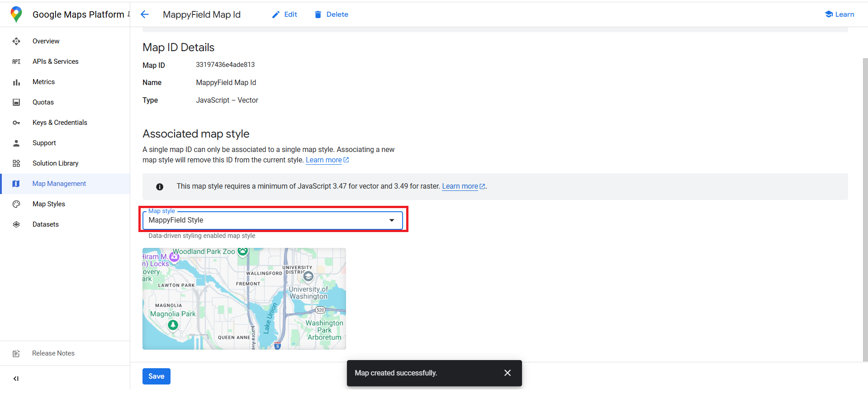Open the Solution Library icon
868x413 pixels.
16,163
